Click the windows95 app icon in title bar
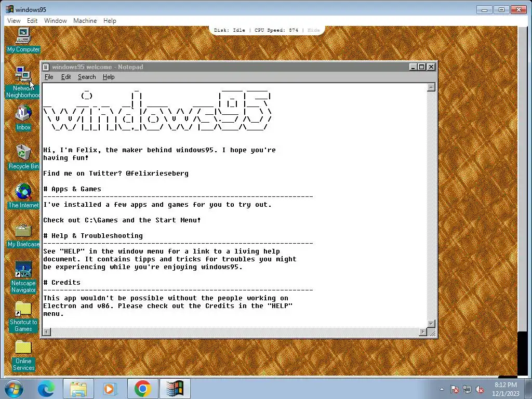Image resolution: width=532 pixels, height=399 pixels. (x=9, y=9)
